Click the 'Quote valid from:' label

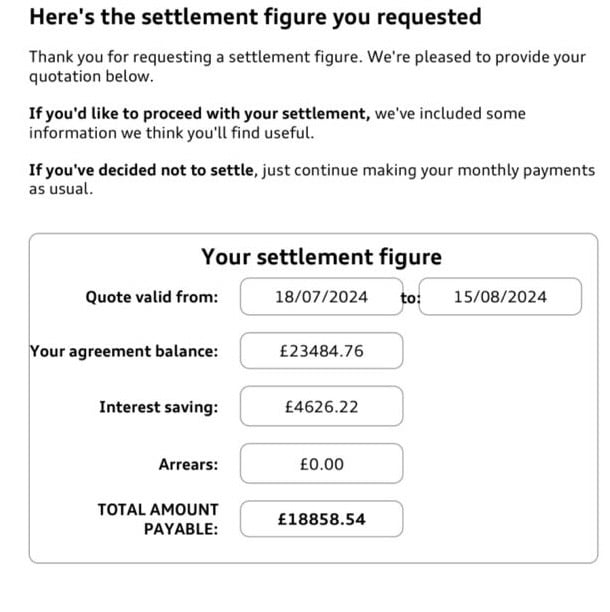pyautogui.click(x=152, y=297)
